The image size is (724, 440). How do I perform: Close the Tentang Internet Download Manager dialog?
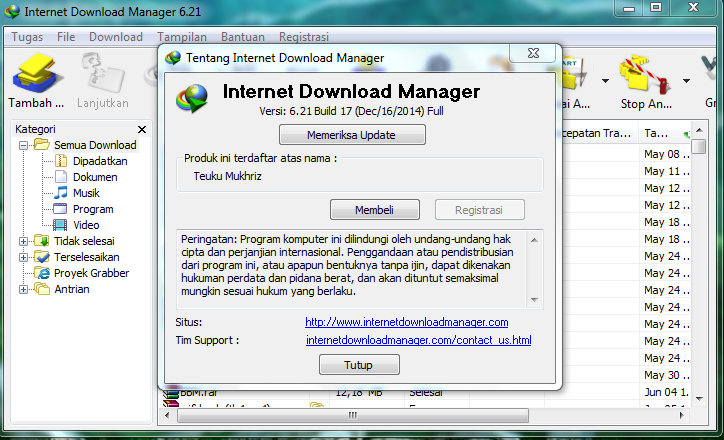[533, 53]
